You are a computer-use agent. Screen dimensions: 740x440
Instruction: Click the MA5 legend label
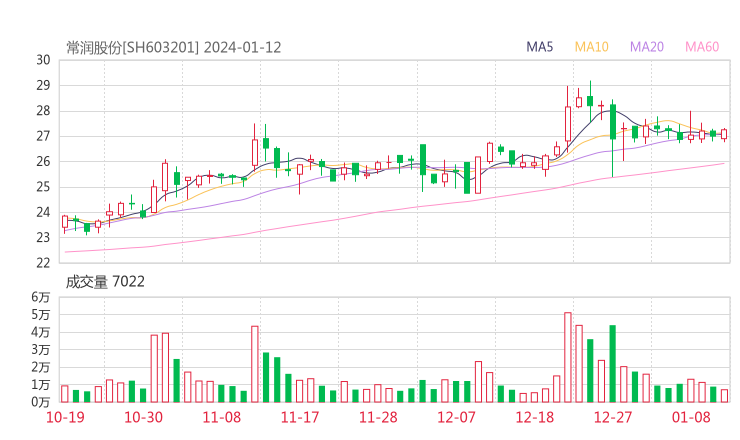(539, 47)
